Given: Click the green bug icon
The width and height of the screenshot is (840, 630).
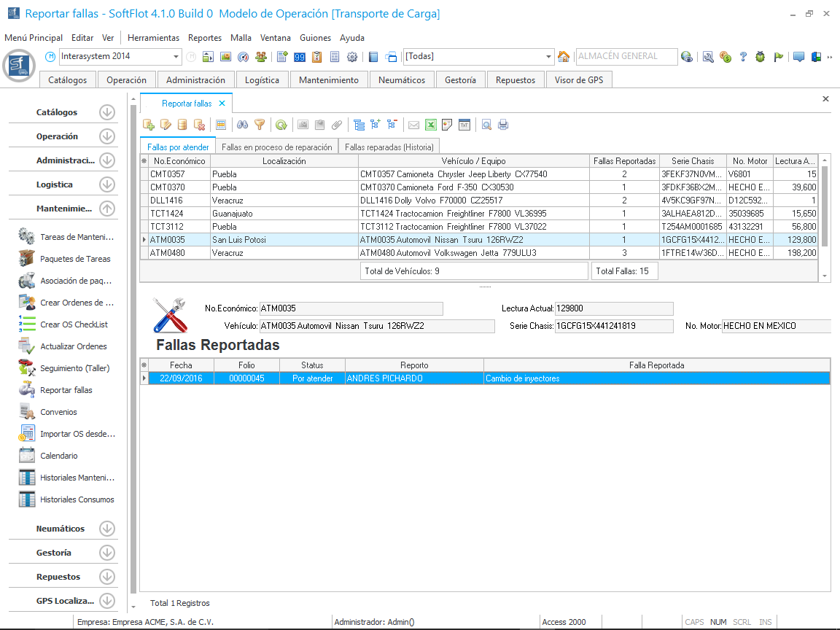Looking at the screenshot, I should (761, 57).
